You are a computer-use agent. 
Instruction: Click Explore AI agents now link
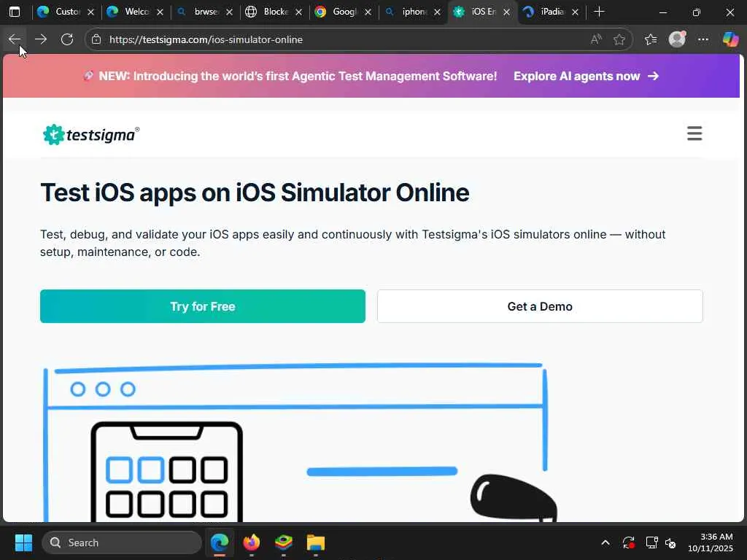tap(586, 76)
